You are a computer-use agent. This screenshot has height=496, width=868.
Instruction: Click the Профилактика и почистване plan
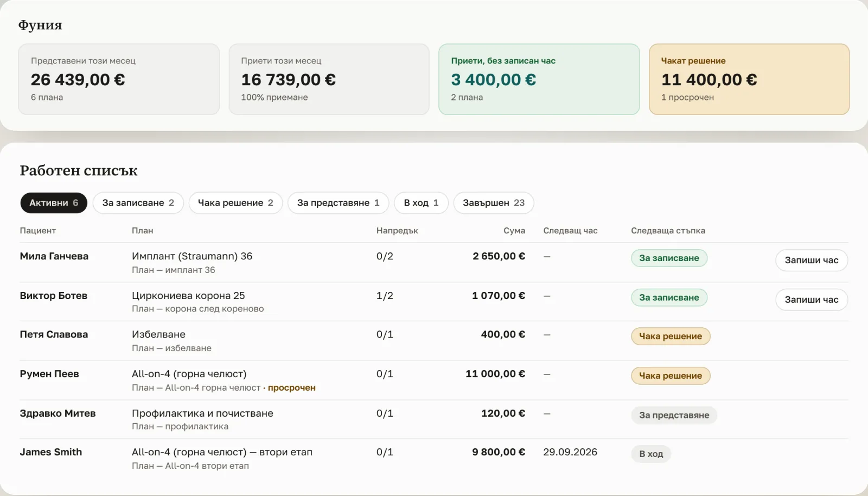coord(202,414)
